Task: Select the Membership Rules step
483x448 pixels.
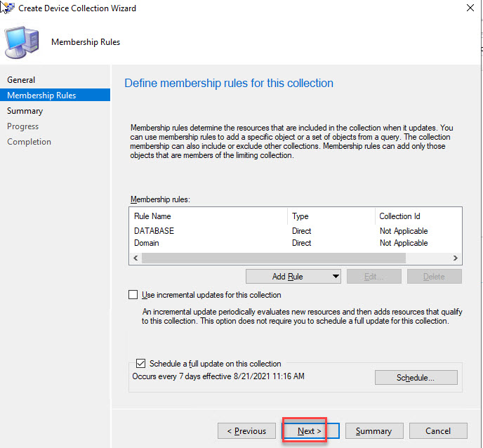Action: 41,95
